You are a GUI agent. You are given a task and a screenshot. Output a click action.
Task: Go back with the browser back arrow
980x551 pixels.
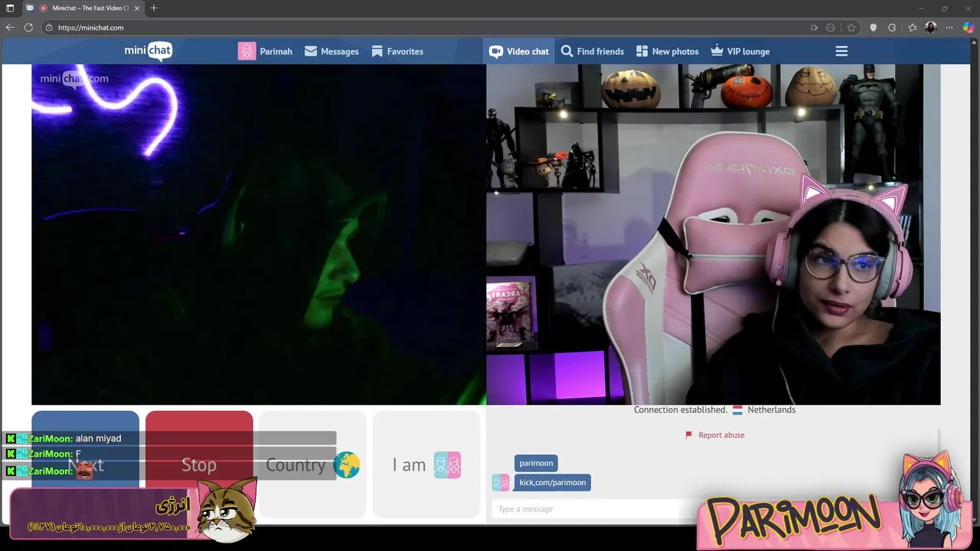pos(10,28)
